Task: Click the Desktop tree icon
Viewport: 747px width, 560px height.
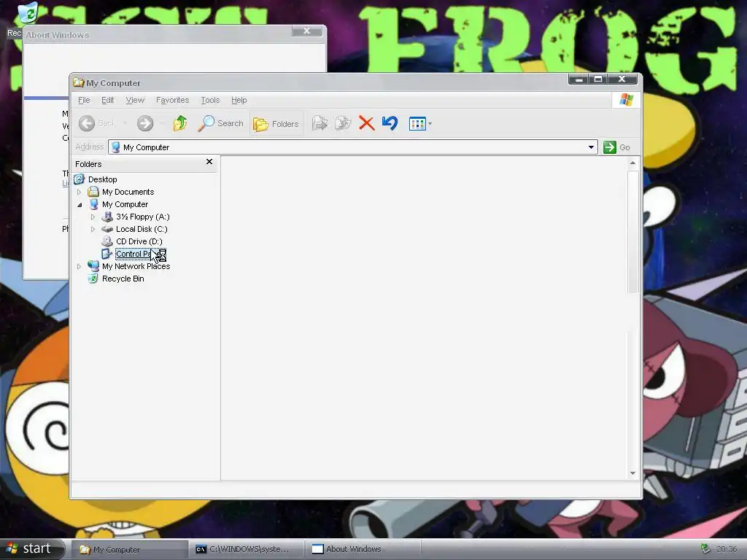Action: point(79,179)
